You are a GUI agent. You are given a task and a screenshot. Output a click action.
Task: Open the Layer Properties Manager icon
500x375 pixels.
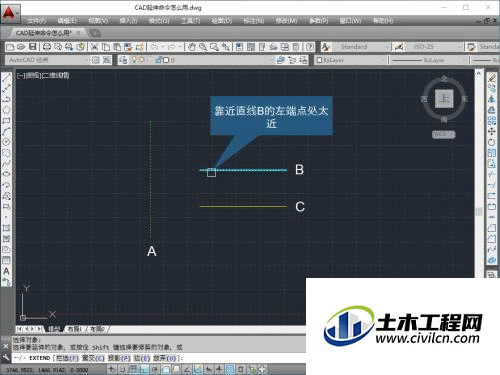123,60
